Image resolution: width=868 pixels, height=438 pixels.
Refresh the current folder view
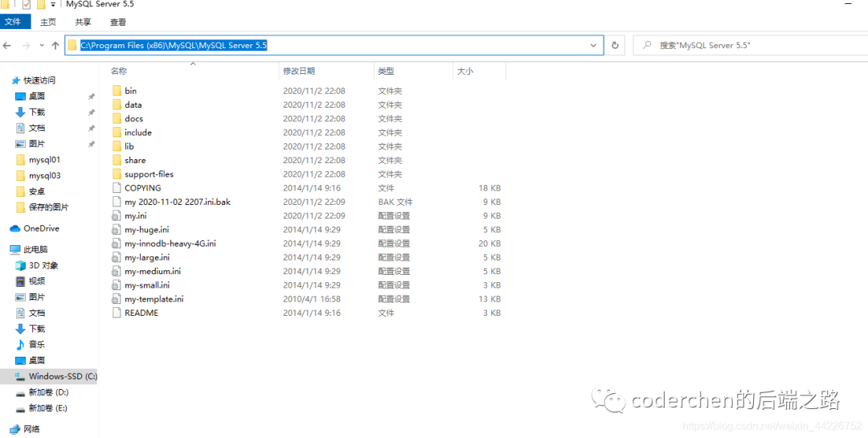tap(615, 45)
